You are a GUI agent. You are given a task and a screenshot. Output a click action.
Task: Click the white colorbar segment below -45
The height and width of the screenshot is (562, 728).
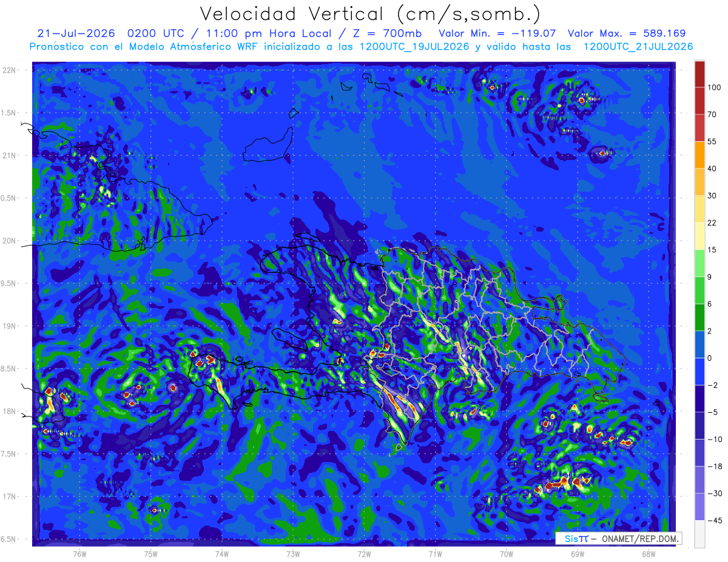point(699,534)
